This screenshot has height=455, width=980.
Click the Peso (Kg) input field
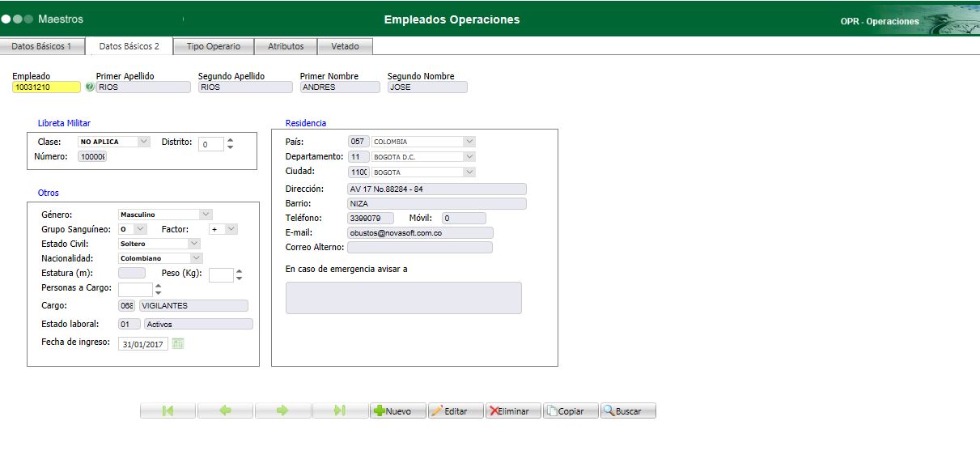[221, 275]
